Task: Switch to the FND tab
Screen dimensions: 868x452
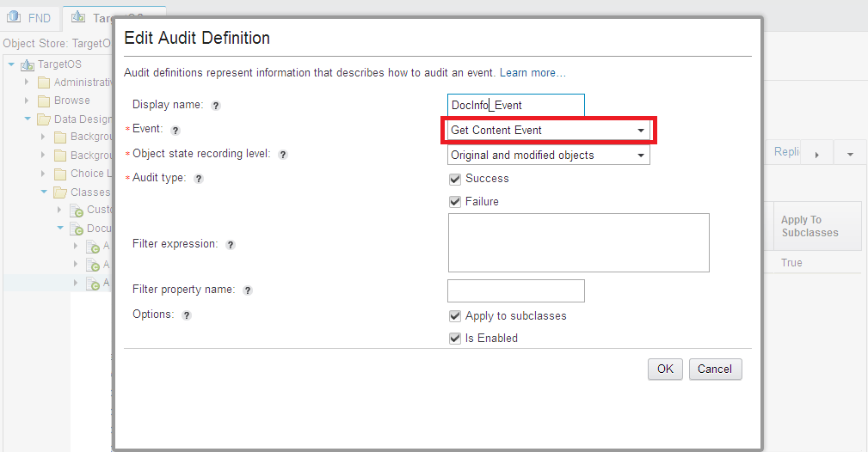Action: 30,17
